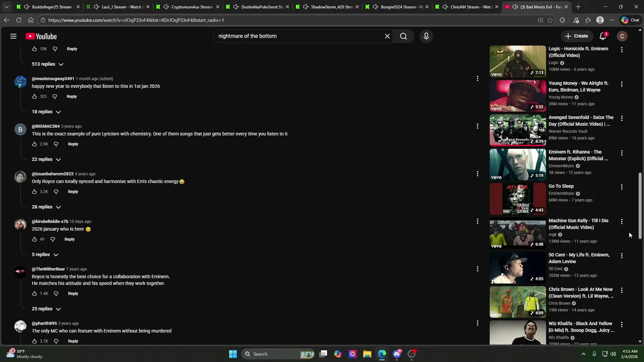Open the weather widget on taskbar
This screenshot has width=644, height=362.
(25, 354)
